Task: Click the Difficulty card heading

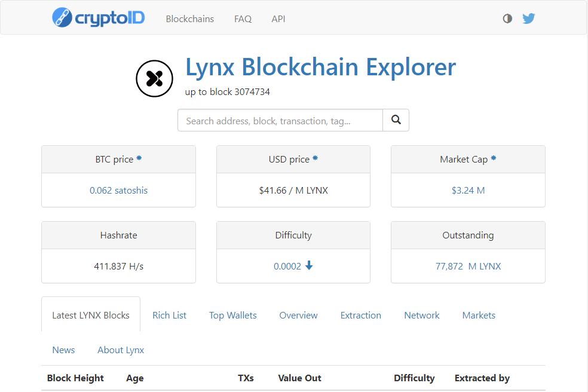Action: point(293,235)
